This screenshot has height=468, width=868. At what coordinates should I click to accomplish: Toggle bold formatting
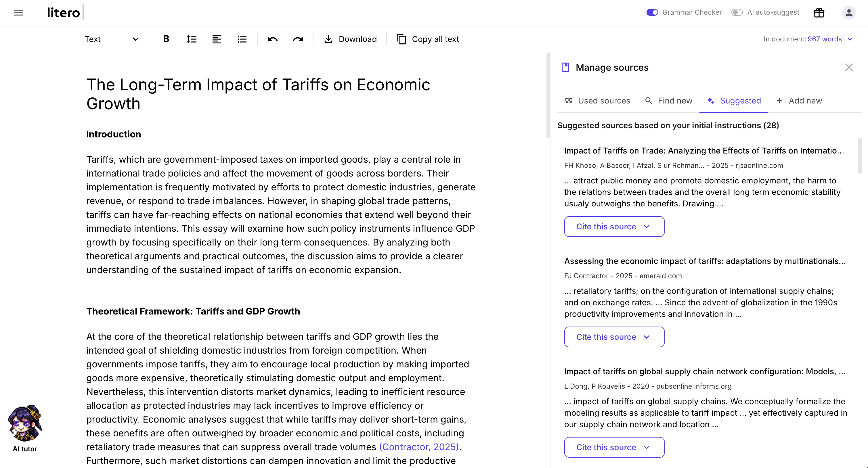pyautogui.click(x=166, y=39)
